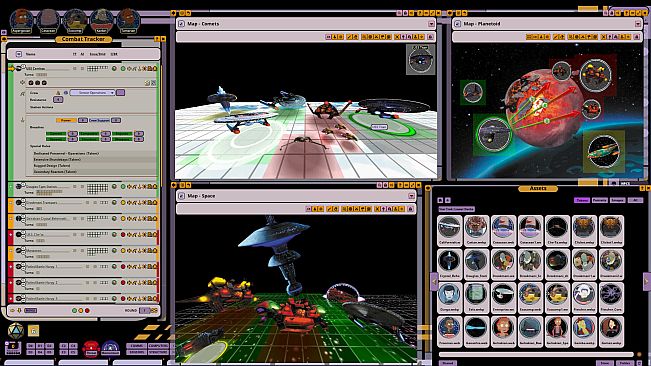Click the crew person icon beside Crew label
Screen dimensions: 651x366
[x=59, y=93]
